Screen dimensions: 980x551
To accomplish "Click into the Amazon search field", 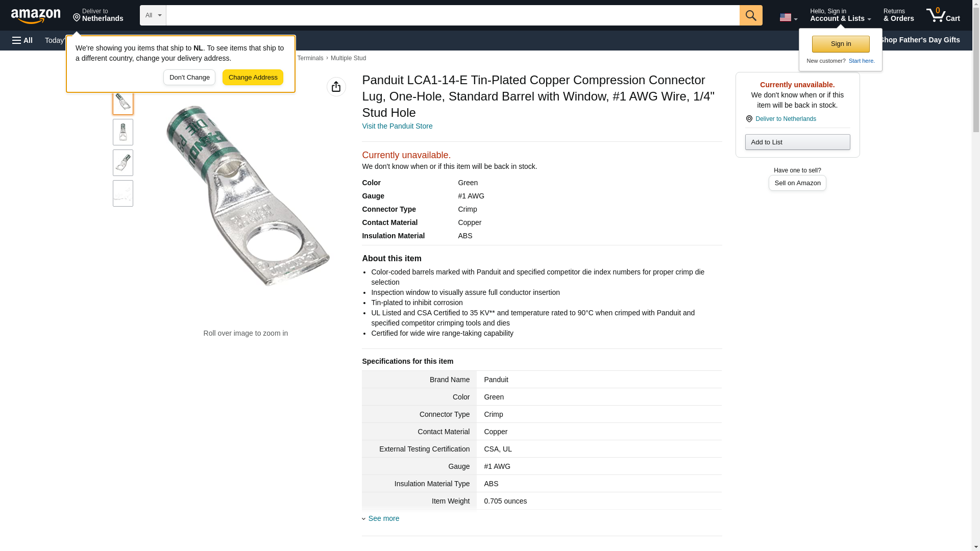I will (x=452, y=15).
